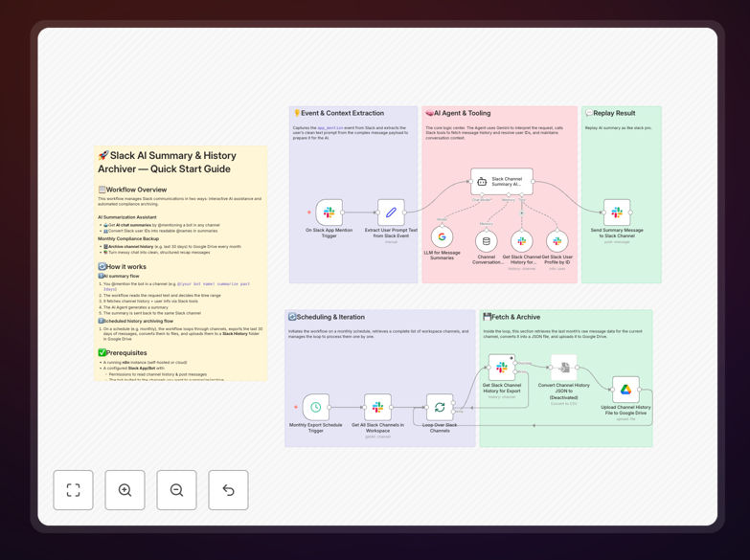Select the Get Slack User Profile by ID node
The image size is (750, 560).
tap(557, 241)
